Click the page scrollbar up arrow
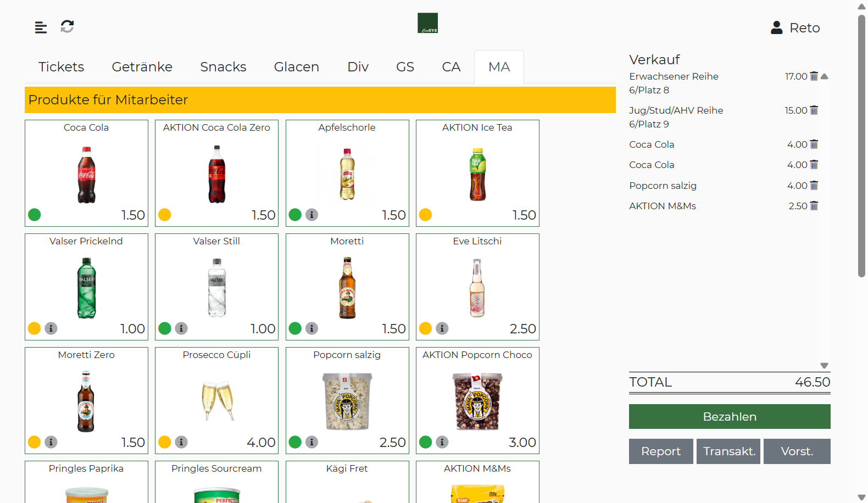 861,7
